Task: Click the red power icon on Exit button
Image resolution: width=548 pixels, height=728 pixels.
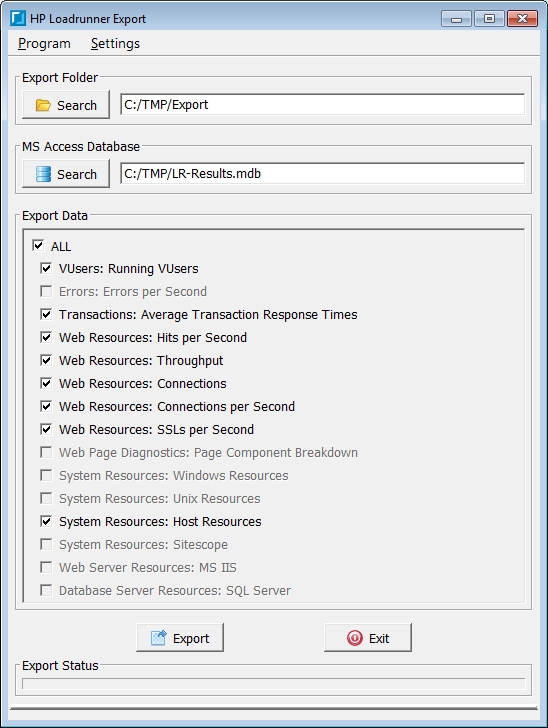Action: tap(354, 638)
